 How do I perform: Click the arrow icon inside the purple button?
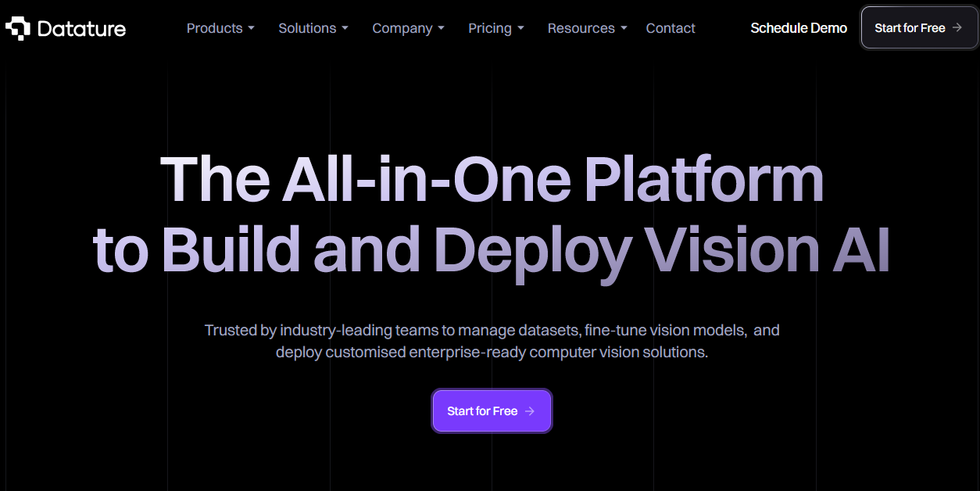pyautogui.click(x=530, y=411)
